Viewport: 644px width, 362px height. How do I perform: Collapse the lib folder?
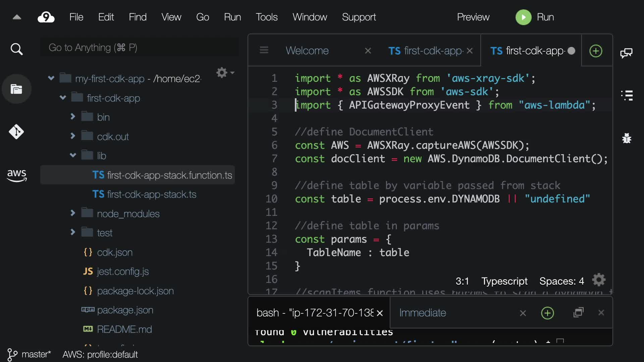point(73,155)
